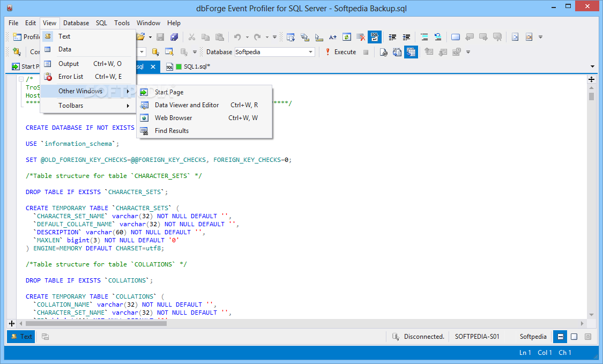Click the Refresh object information icon
This screenshot has width=603, height=364.
347,37
